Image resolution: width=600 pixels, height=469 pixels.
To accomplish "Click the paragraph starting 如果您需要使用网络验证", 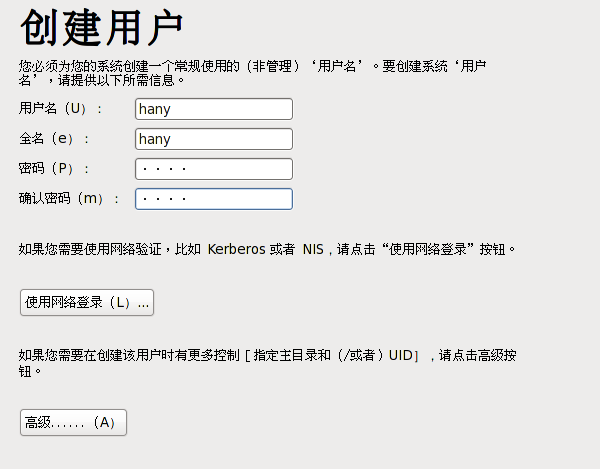I will point(100,249).
